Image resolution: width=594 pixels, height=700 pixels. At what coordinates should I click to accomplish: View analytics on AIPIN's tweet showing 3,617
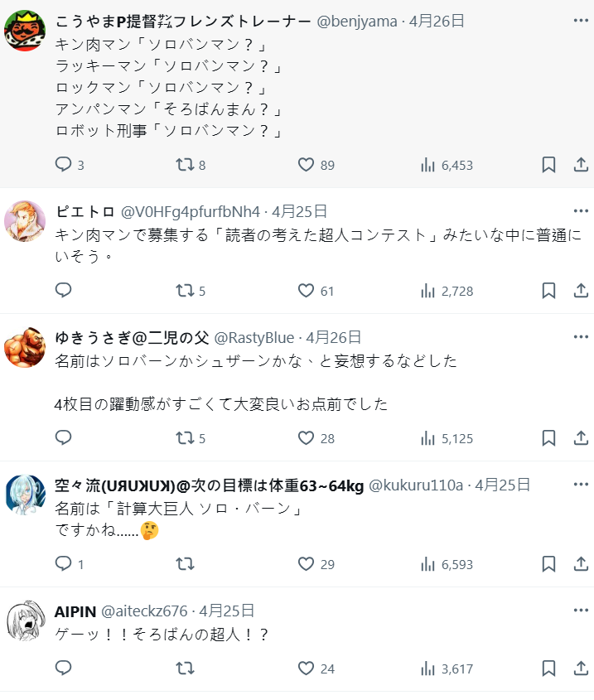pos(428,669)
